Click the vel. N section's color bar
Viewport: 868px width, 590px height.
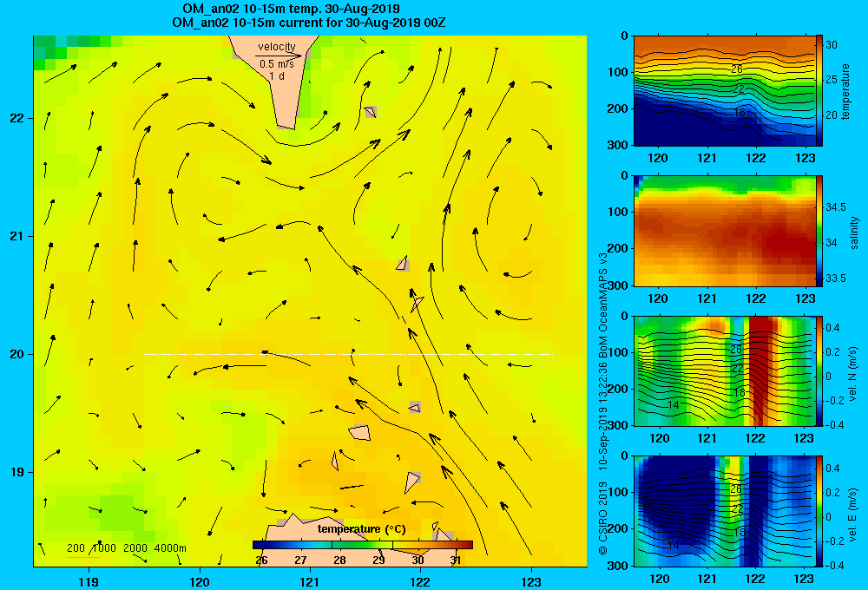pos(819,370)
